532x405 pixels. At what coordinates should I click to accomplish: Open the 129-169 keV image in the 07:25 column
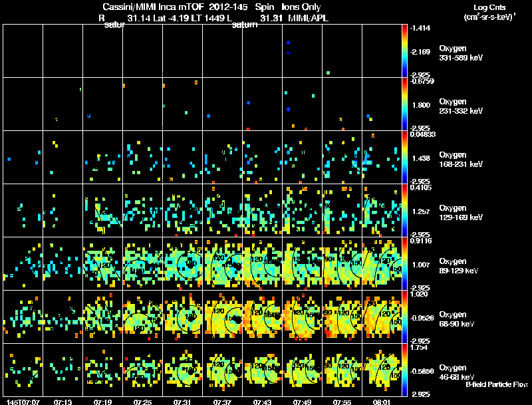coord(143,210)
